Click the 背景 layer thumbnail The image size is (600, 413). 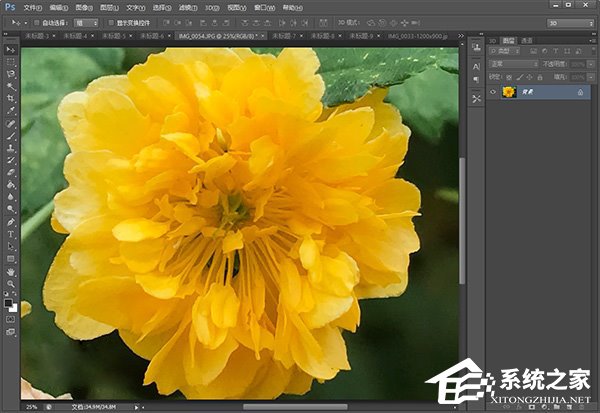(508, 92)
